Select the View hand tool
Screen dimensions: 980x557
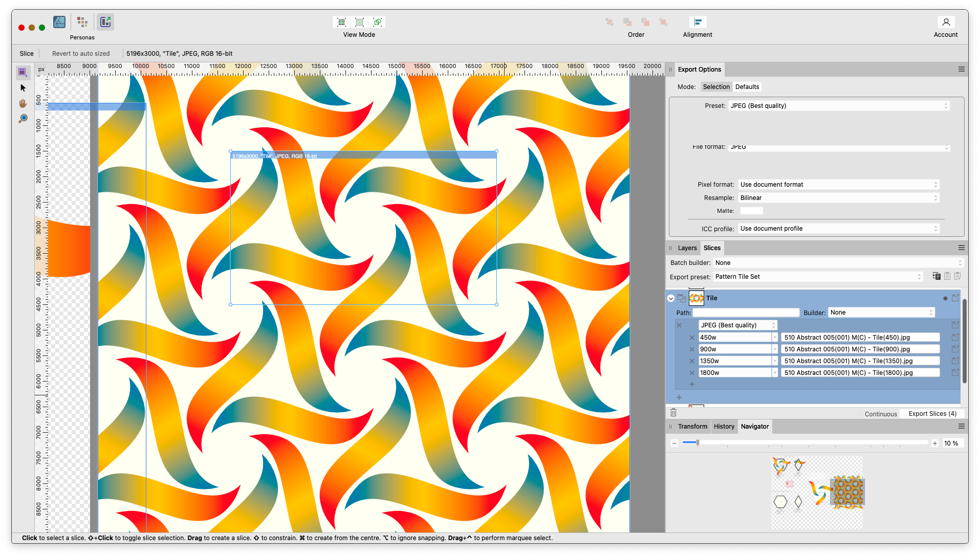click(x=23, y=103)
